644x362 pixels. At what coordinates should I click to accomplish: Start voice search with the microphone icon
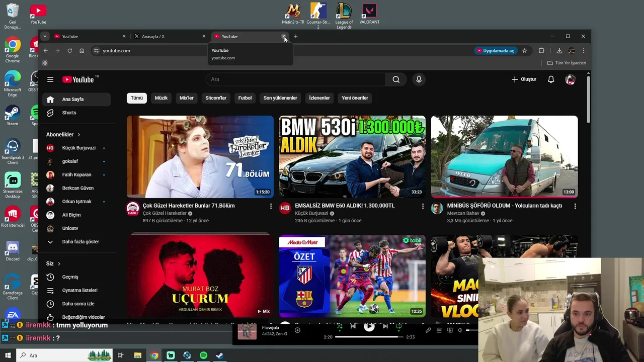[419, 79]
